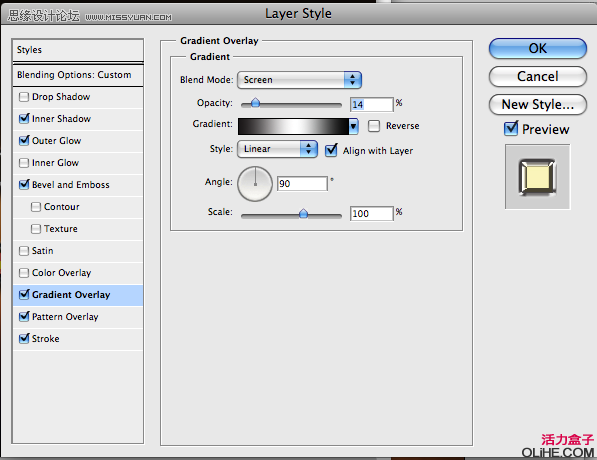Open the Blend Mode Screen dropdown
Image resolution: width=597 pixels, height=460 pixels.
coord(299,80)
